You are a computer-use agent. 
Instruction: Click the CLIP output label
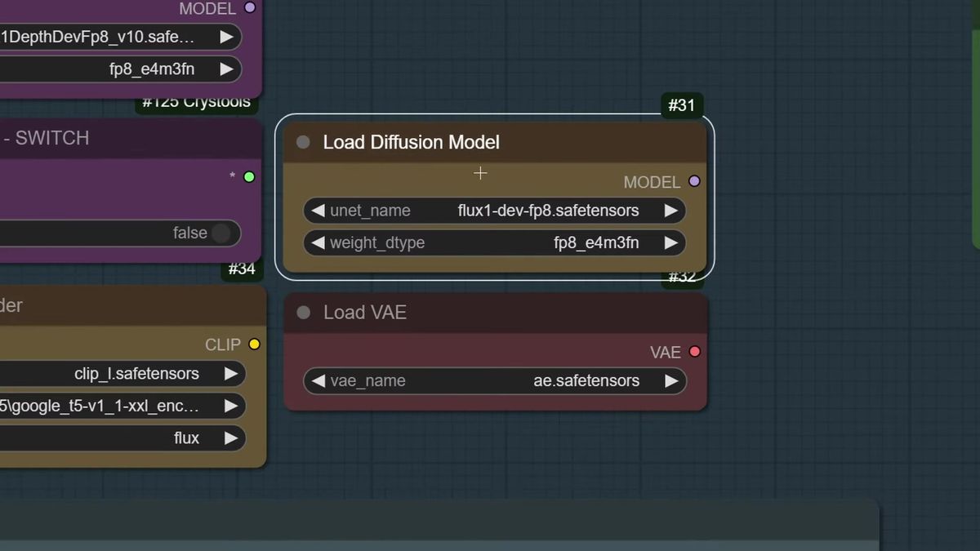(x=223, y=344)
